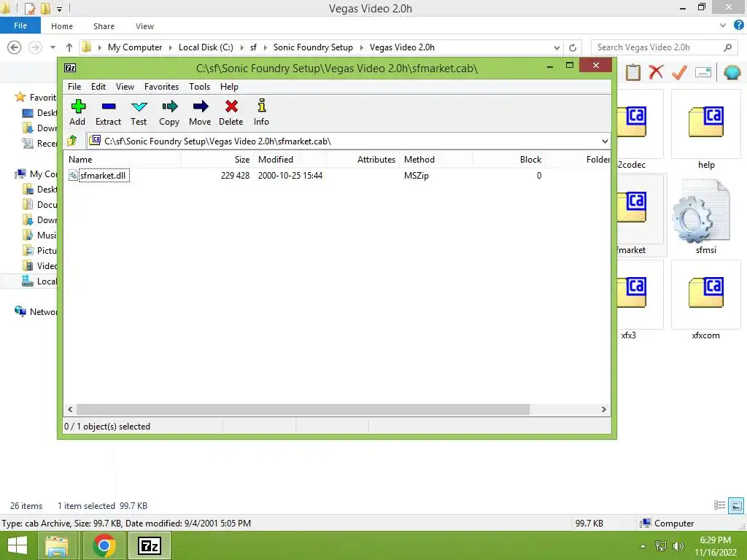Click the red X delete icon in Explorer
Viewport: 747px width, 560px height.
pos(656,72)
